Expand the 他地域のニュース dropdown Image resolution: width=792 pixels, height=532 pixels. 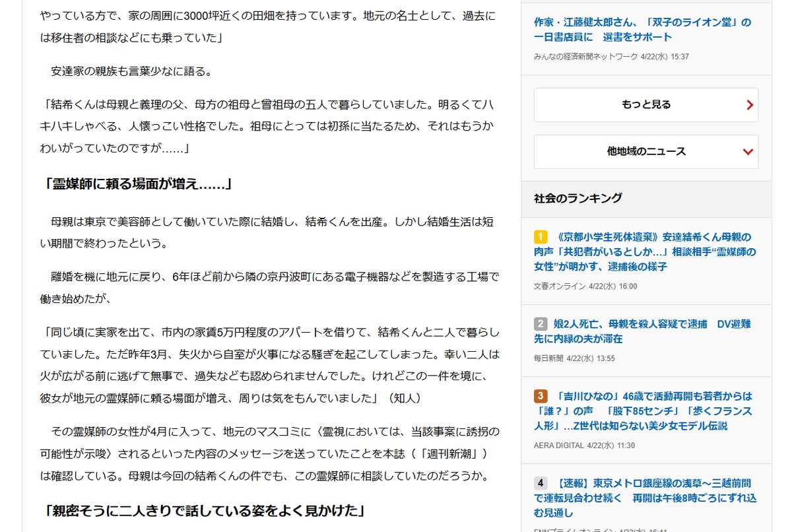click(645, 152)
